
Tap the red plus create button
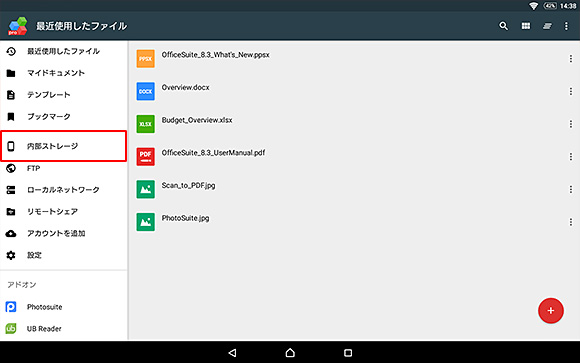coord(551,311)
